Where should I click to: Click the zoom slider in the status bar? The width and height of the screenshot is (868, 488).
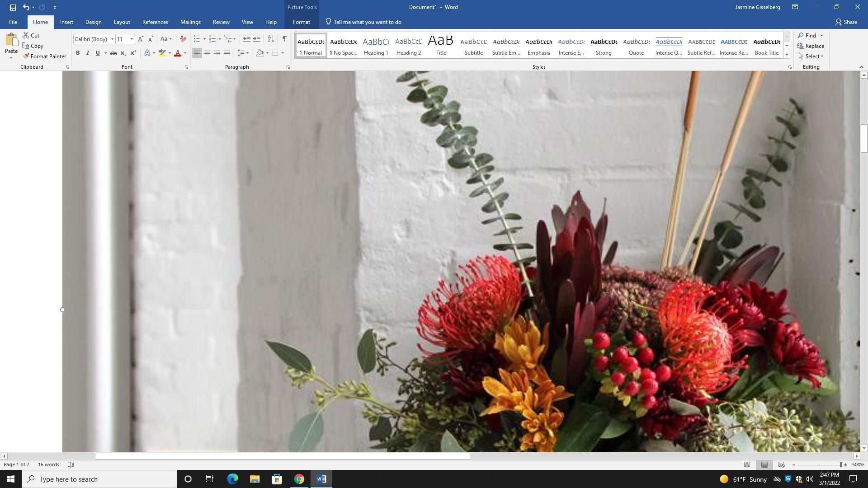[819, 465]
